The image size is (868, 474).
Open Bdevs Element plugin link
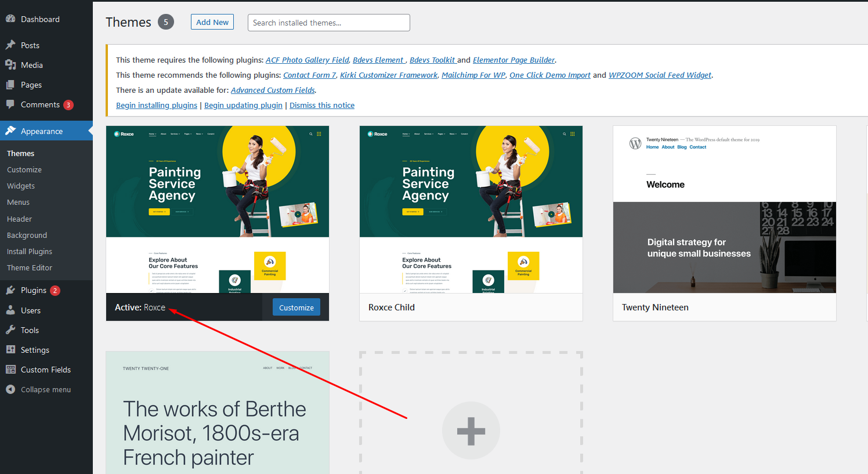pyautogui.click(x=378, y=60)
